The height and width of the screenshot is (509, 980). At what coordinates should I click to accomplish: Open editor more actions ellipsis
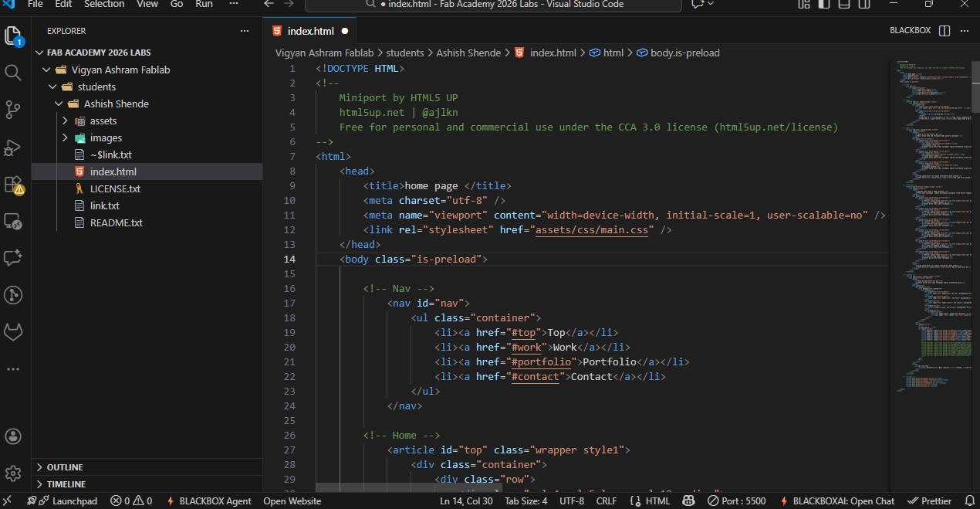pyautogui.click(x=965, y=31)
